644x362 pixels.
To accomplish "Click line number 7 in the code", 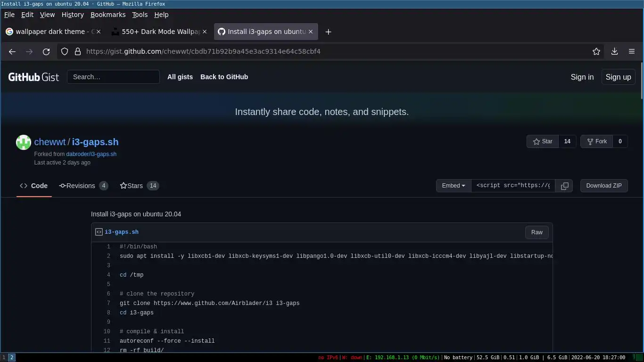I will [x=108, y=303].
